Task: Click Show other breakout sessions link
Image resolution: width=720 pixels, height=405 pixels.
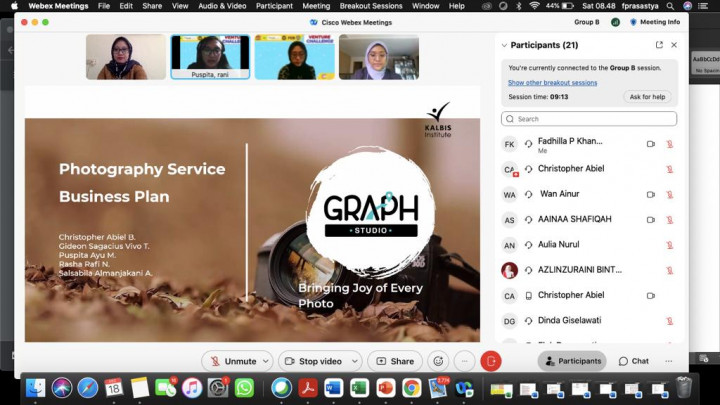Action: pos(552,83)
